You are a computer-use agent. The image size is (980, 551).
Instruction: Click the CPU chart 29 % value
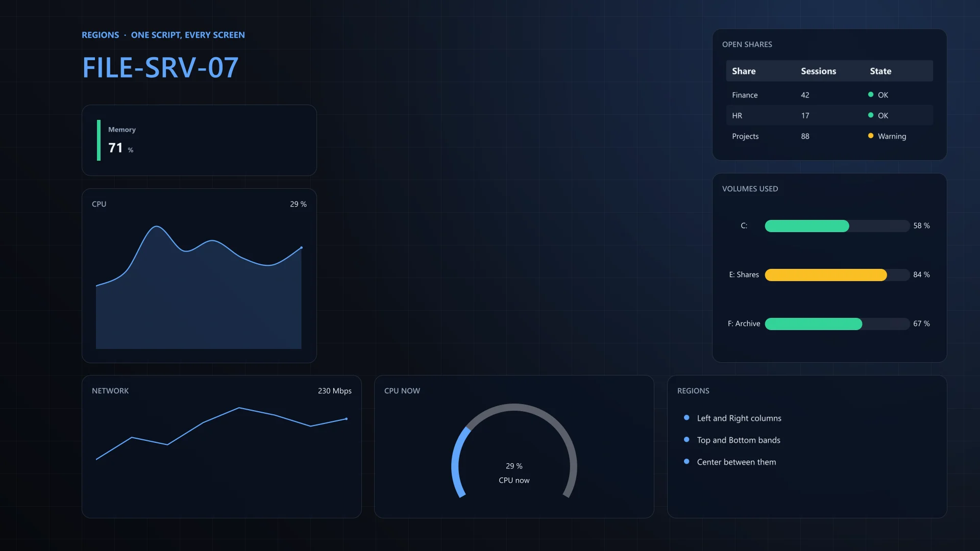pos(298,204)
